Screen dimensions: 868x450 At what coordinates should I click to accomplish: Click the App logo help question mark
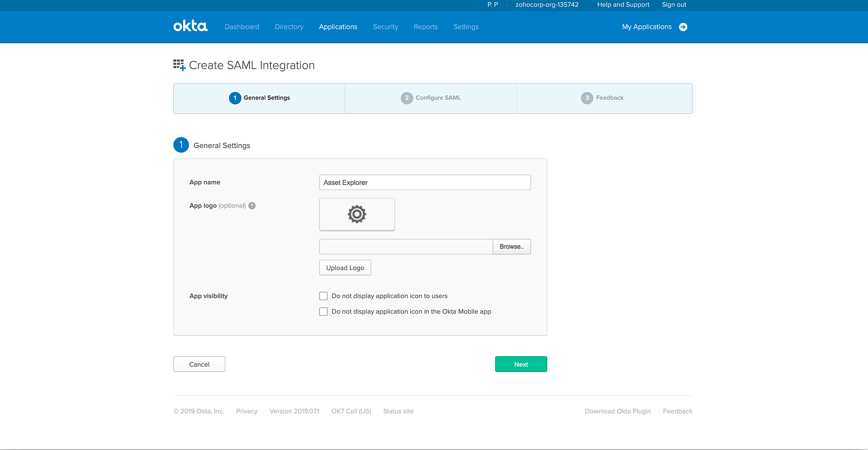252,206
